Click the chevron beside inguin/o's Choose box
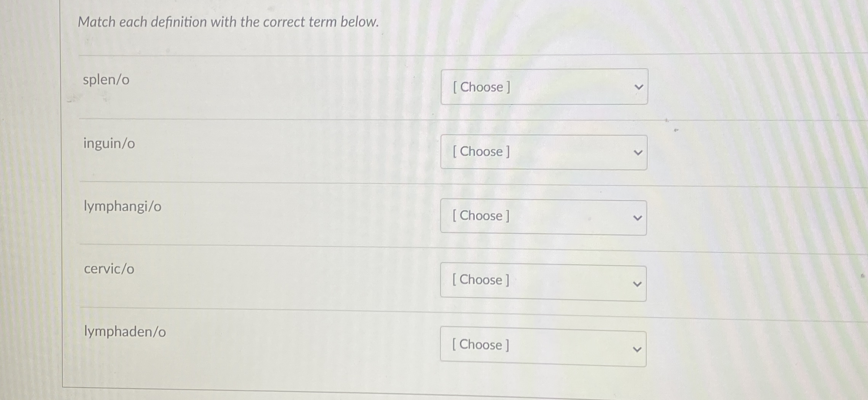The image size is (868, 400). point(638,152)
